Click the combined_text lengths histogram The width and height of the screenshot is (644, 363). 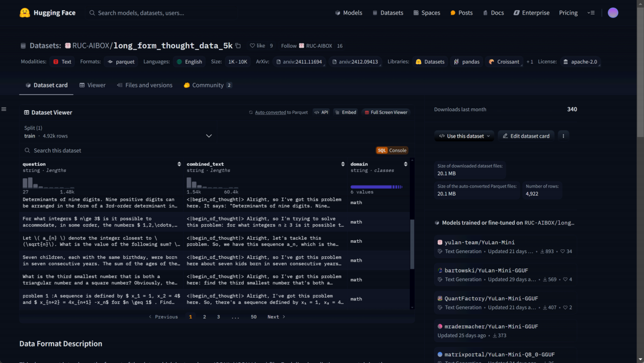pos(212,182)
